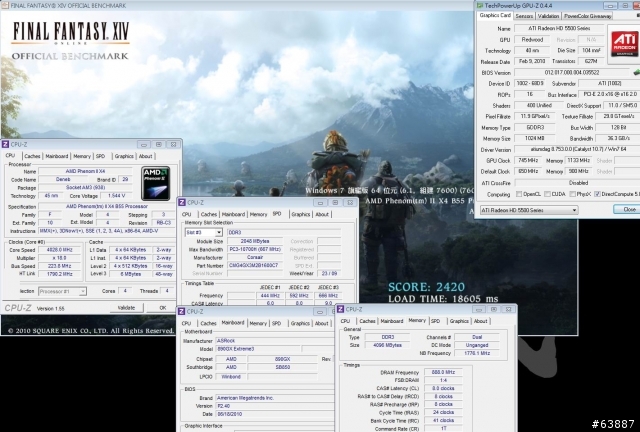640x432 pixels.
Task: Open SPD tab in the CPU-Z Mainboard window
Action: (276, 323)
